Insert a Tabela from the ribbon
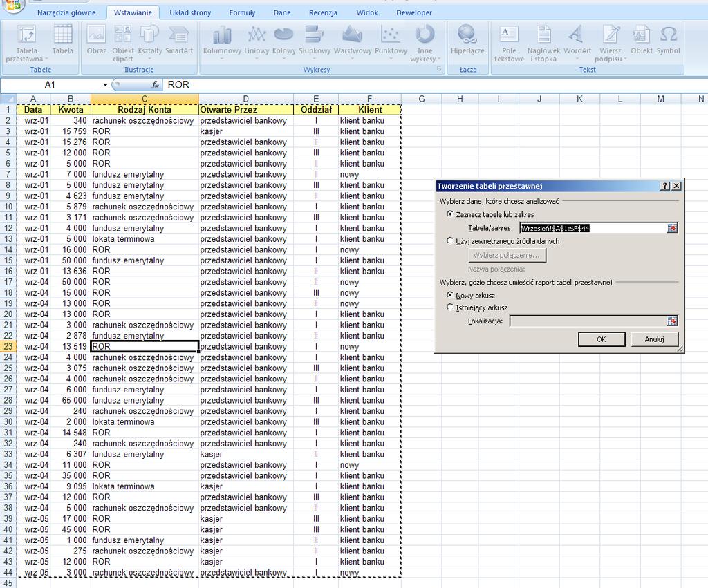This screenshot has width=708, height=588. tap(63, 39)
